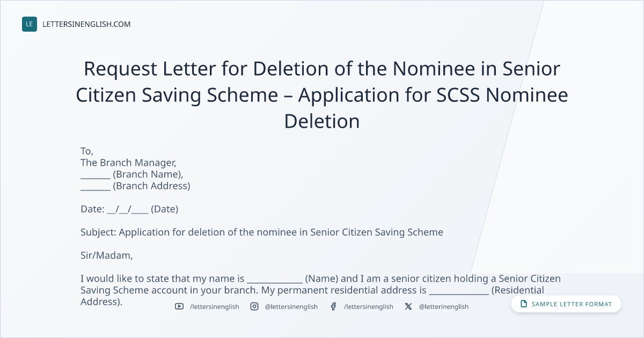Click the Branch Address blank line
644x338 pixels.
pos(96,187)
